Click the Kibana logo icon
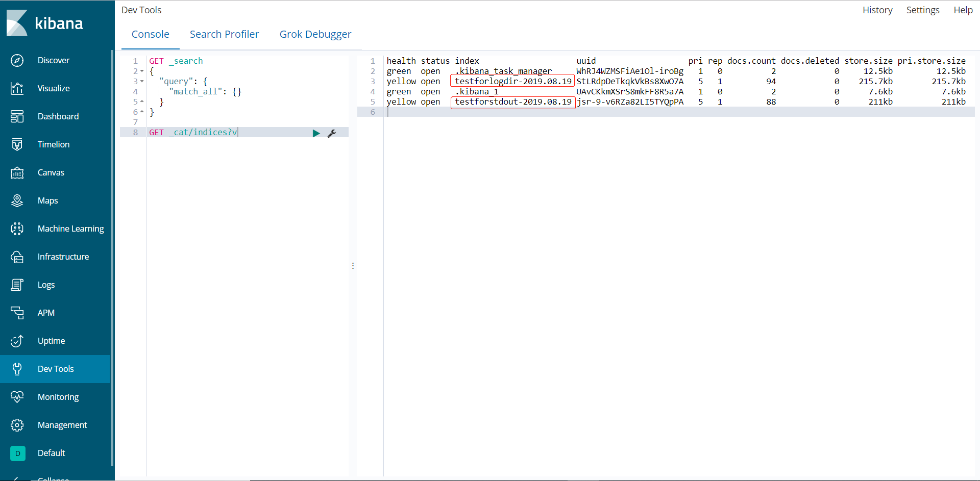 (17, 23)
